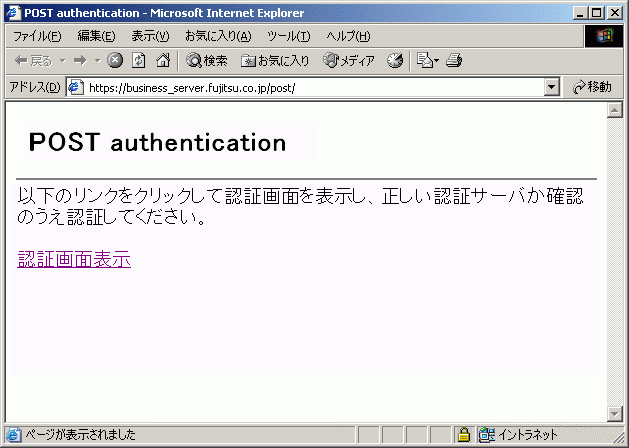The width and height of the screenshot is (629, 448).
Task: Open the Back history dropdown arrow
Action: pos(63,61)
